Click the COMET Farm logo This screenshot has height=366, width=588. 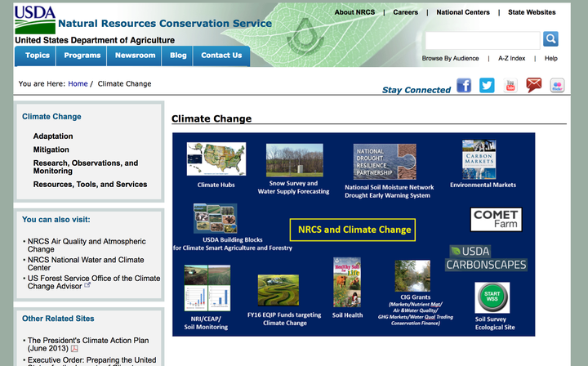496,220
